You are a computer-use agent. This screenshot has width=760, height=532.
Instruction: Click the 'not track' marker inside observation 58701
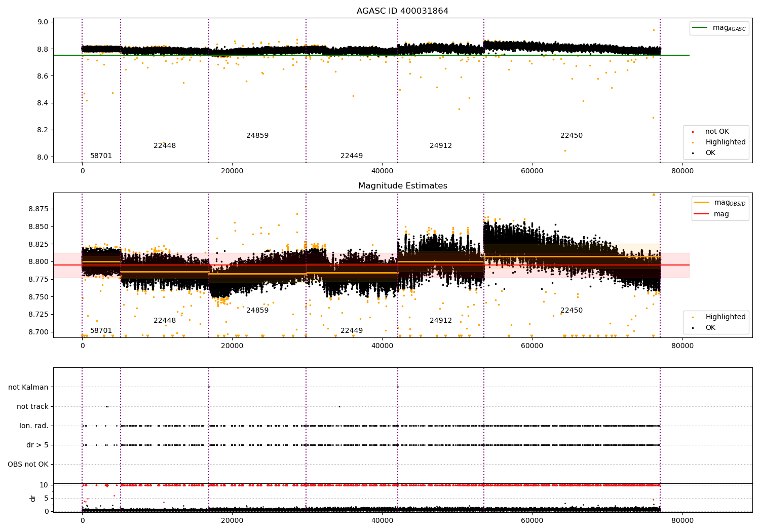(107, 406)
